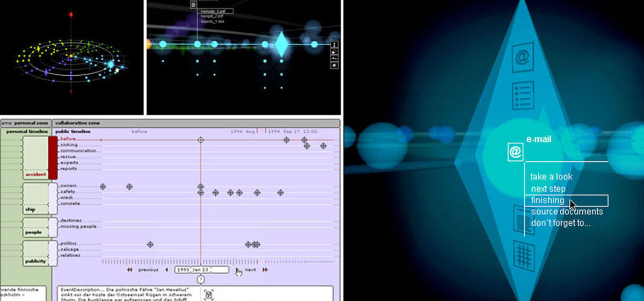The image size is (644, 301).
Task: Click the grid icon at the diamond's bottom
Action: (x=523, y=255)
